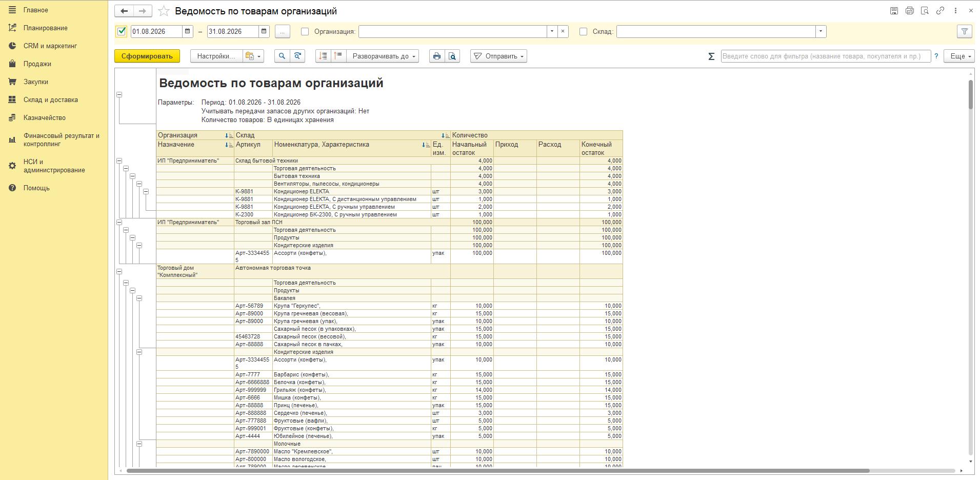Image resolution: width=980 pixels, height=480 pixels.
Task: Open the blue question mark filter help
Action: (x=936, y=56)
